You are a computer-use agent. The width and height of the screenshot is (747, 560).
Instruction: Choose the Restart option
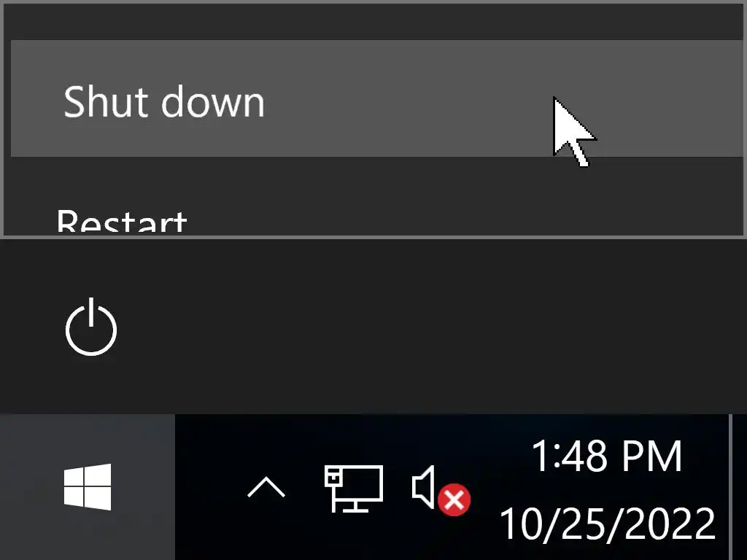123,221
